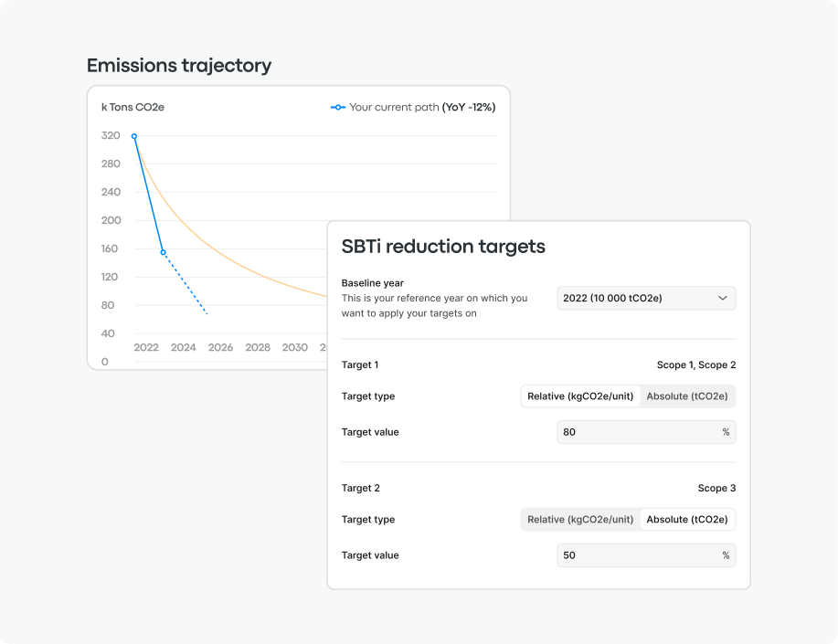Select Relative (kgCO2e/unit) for Target 1

(x=580, y=396)
